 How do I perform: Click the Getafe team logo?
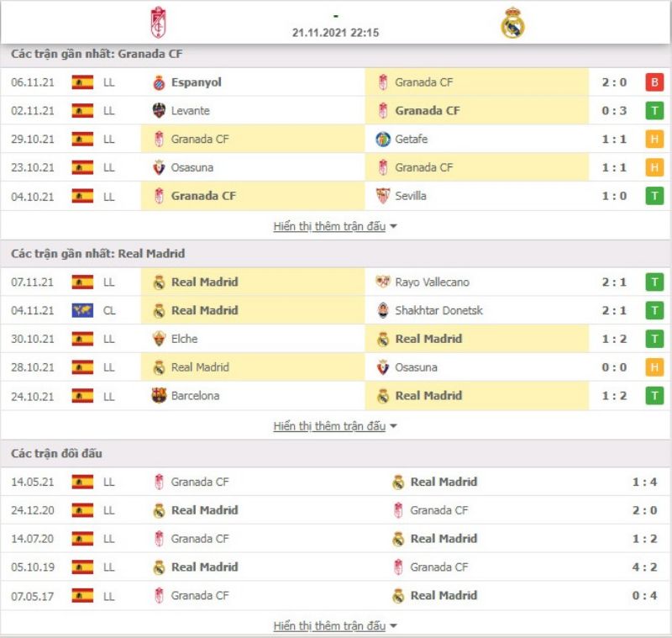coord(383,140)
